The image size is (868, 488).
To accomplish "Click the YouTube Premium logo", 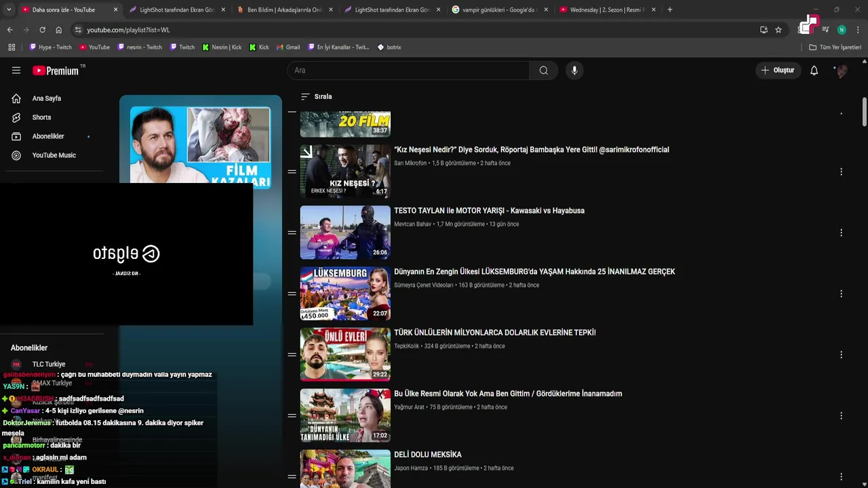I will (x=56, y=70).
